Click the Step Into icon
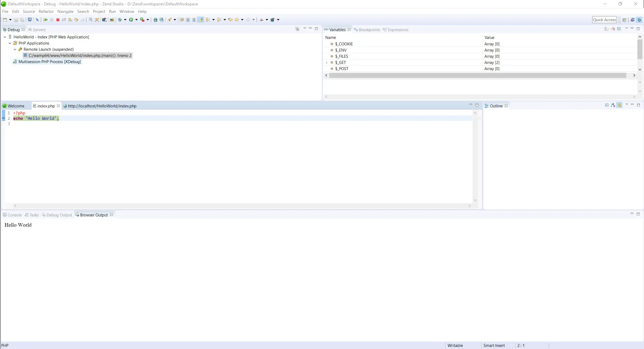The image size is (644, 349). (x=70, y=20)
